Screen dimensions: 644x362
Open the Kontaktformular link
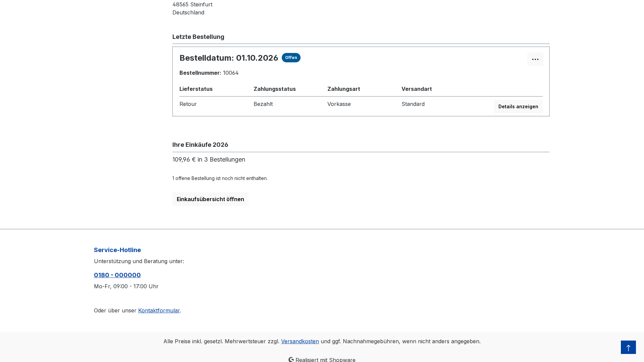click(x=159, y=310)
